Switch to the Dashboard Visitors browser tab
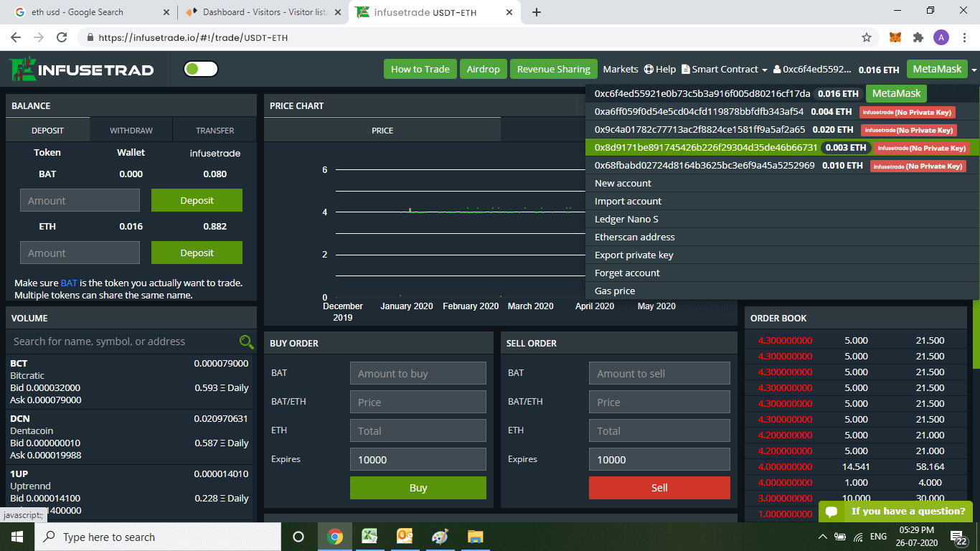The height and width of the screenshot is (551, 980). [263, 12]
